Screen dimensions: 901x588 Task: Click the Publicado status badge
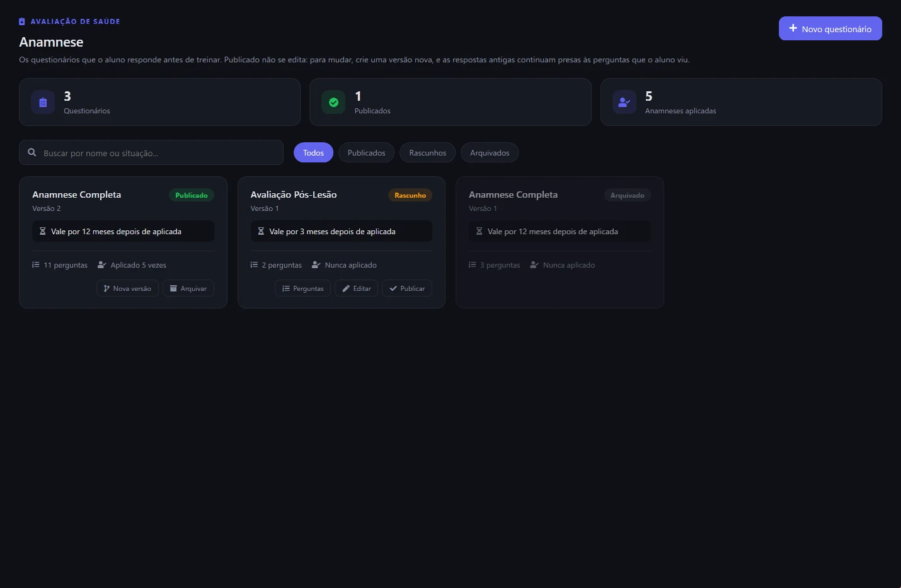click(x=192, y=195)
